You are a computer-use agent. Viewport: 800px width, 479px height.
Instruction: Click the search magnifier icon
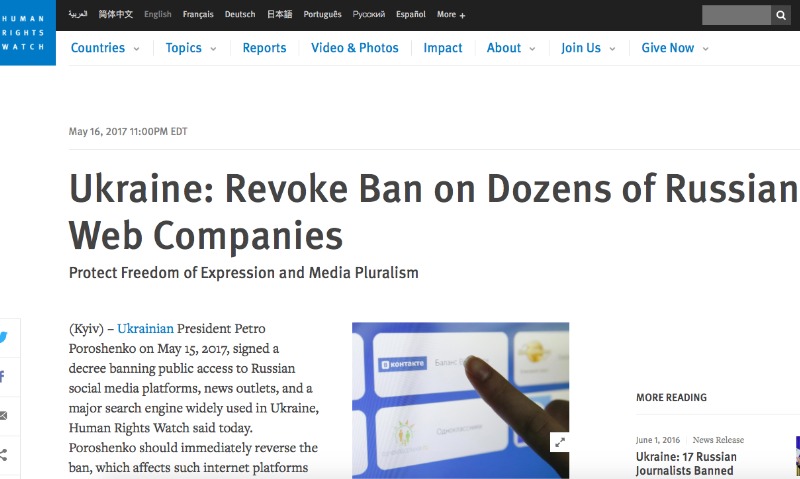(x=781, y=15)
